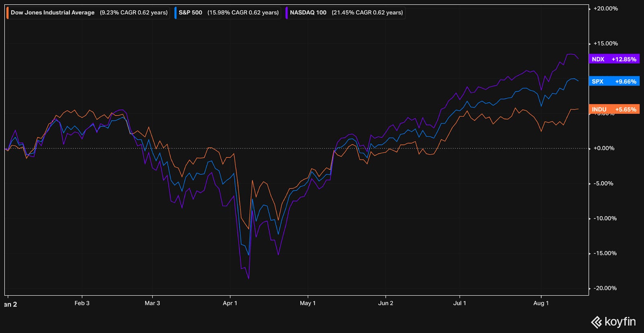This screenshot has height=333, width=644.
Task: Click the blue S&P 500 color bar
Action: (x=176, y=12)
